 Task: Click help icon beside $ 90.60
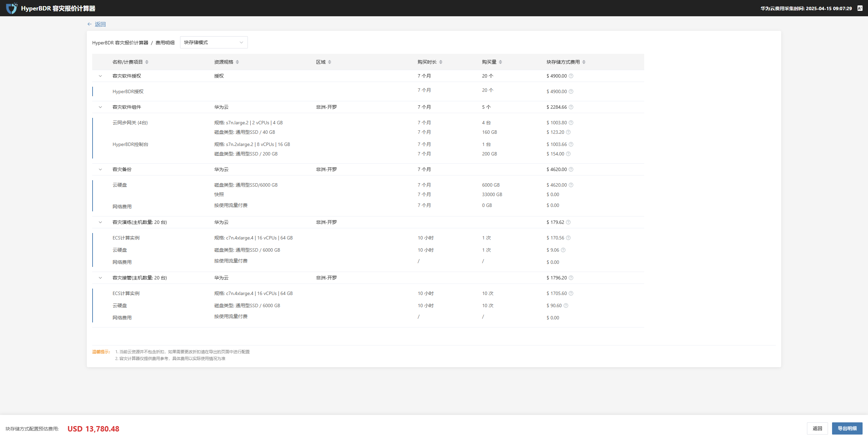pos(566,306)
